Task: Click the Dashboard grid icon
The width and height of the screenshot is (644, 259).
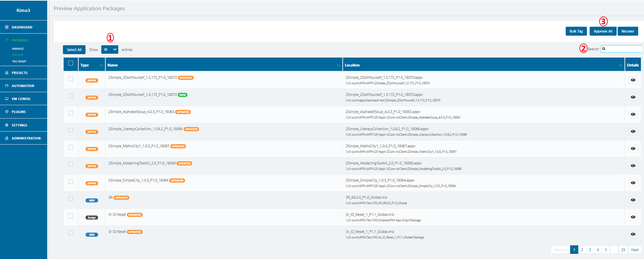Action: pyautogui.click(x=7, y=27)
